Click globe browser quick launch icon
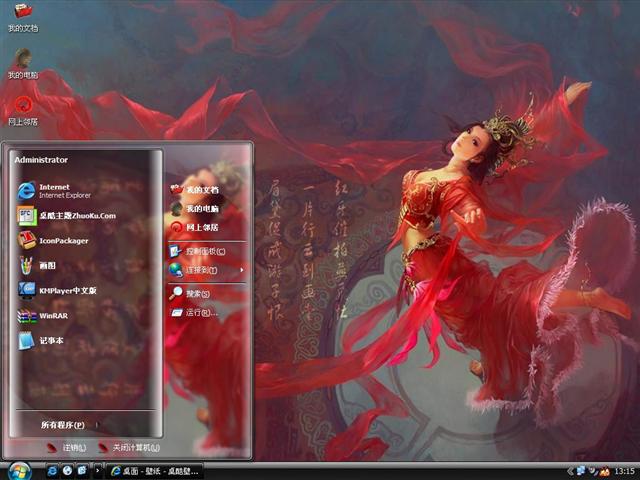 tap(67, 471)
